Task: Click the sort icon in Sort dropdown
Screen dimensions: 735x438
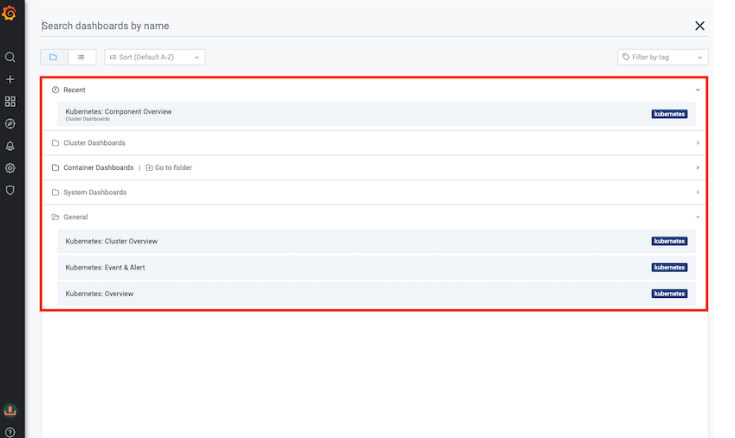Action: [112, 57]
